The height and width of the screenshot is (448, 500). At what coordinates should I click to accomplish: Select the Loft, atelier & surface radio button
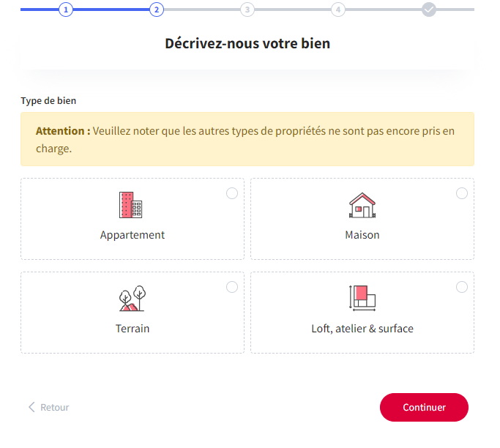tap(462, 287)
